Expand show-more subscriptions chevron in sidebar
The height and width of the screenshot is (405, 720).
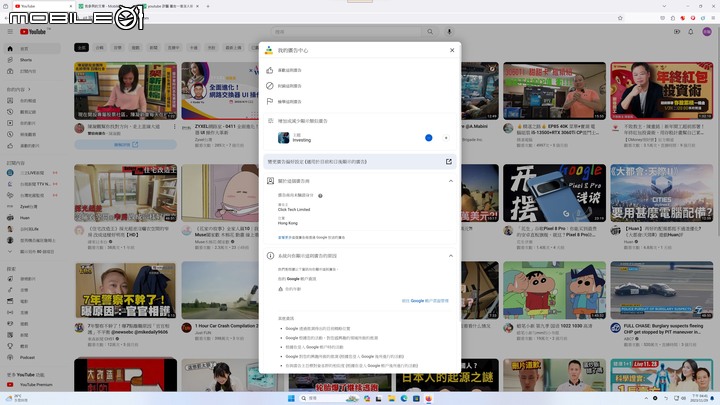[10, 252]
